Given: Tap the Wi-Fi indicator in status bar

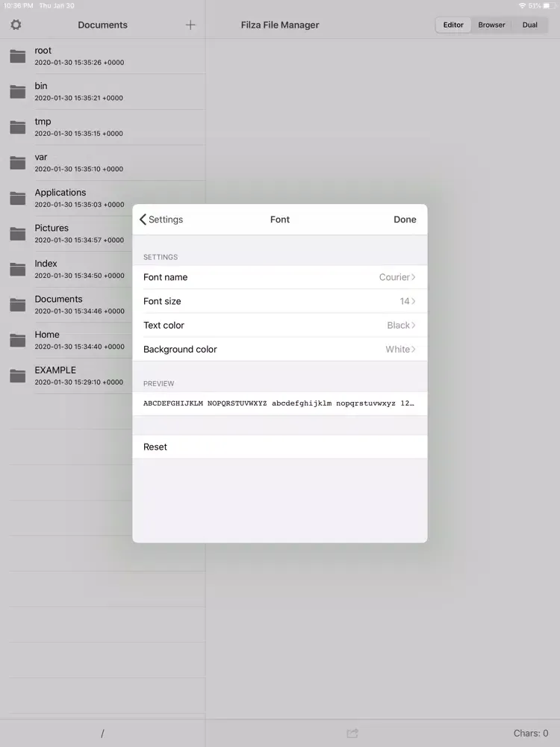Looking at the screenshot, I should [x=522, y=6].
